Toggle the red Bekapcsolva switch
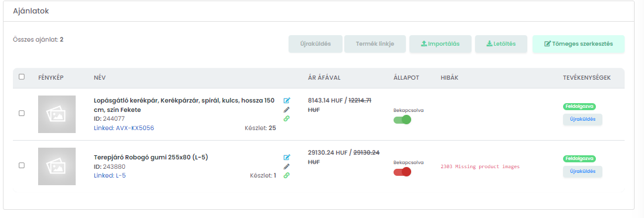The image size is (644, 218). coord(402,172)
